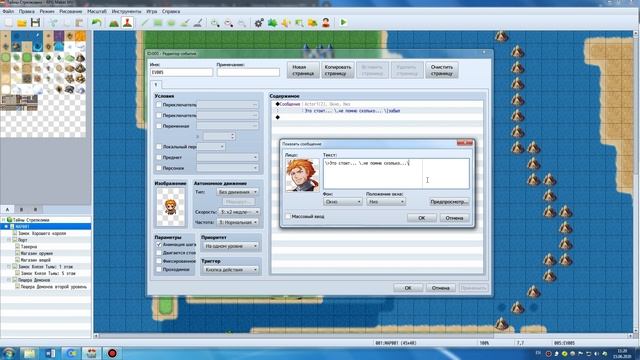Click the Примечание input field
This screenshot has width=640, height=360.
[x=248, y=72]
